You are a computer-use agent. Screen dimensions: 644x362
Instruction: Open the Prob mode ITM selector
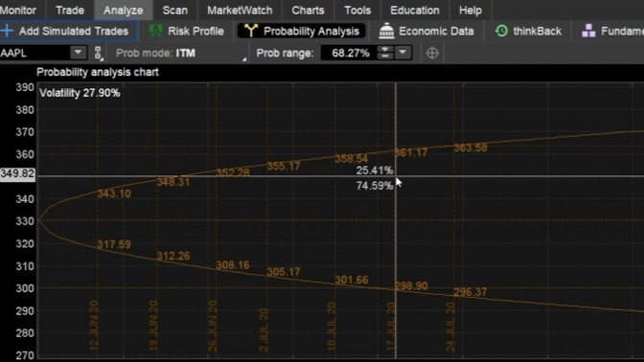pos(181,54)
